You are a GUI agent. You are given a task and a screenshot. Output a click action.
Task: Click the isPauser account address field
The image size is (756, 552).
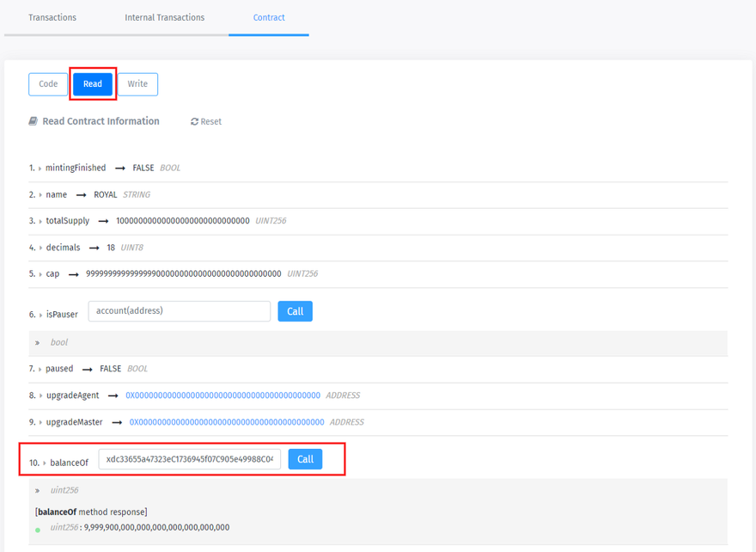coord(179,311)
